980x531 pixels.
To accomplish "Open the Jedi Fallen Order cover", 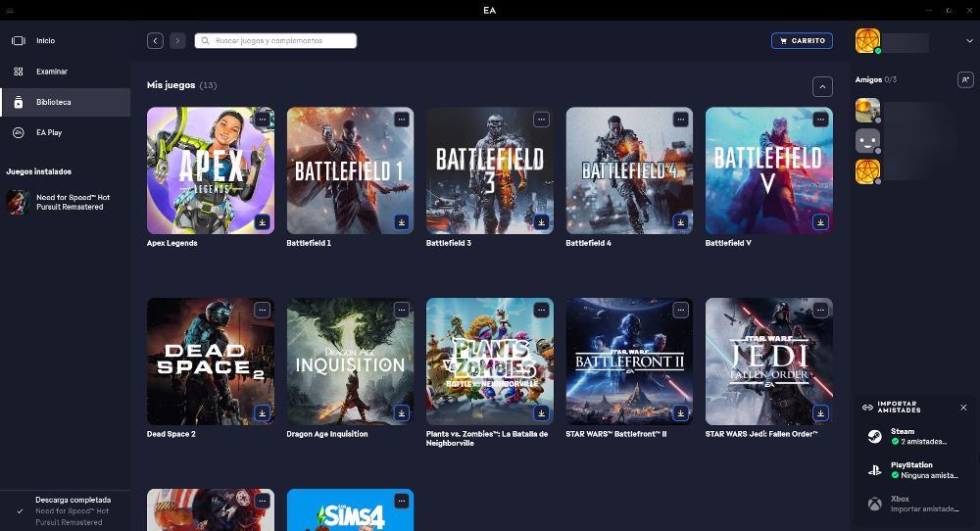I will pos(768,362).
